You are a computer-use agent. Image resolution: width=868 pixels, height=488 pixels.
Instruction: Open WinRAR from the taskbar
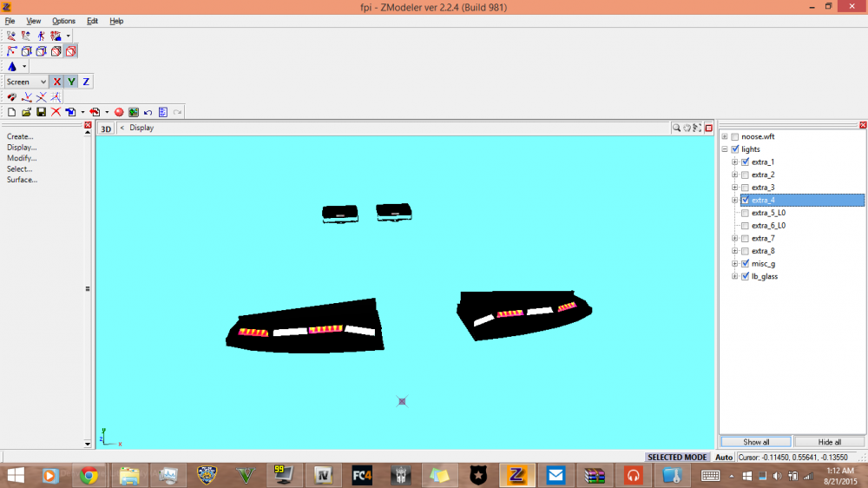point(594,476)
